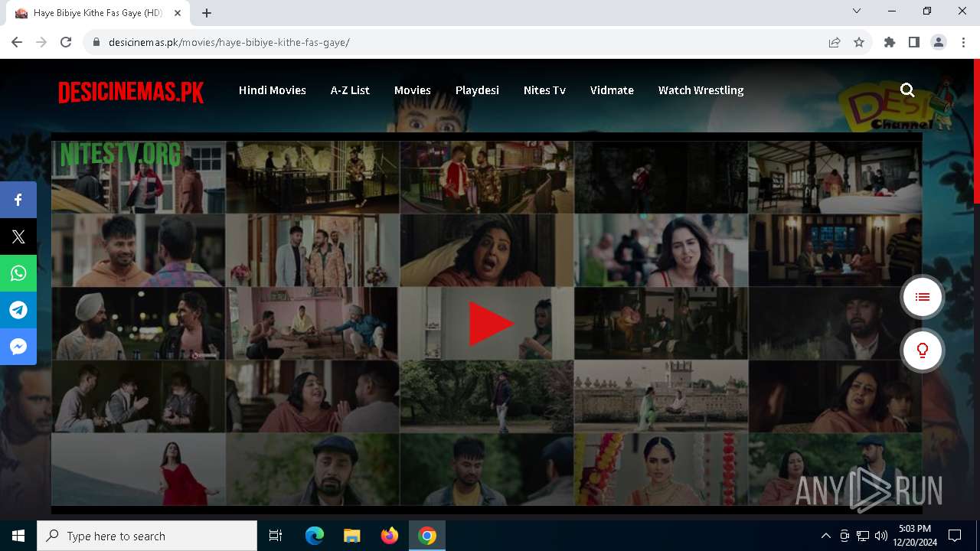Viewport: 980px width, 551px height.
Task: Open the Hindi Movies menu
Action: 273,90
